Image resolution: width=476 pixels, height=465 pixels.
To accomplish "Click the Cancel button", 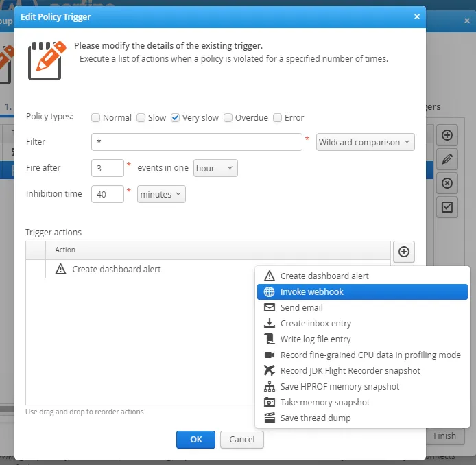I will 242,440.
